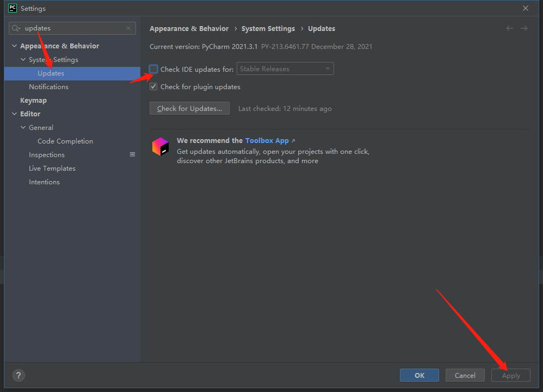Viewport: 543px width, 392px height.
Task: Click the PyCharm logo in title bar
Action: coord(13,8)
